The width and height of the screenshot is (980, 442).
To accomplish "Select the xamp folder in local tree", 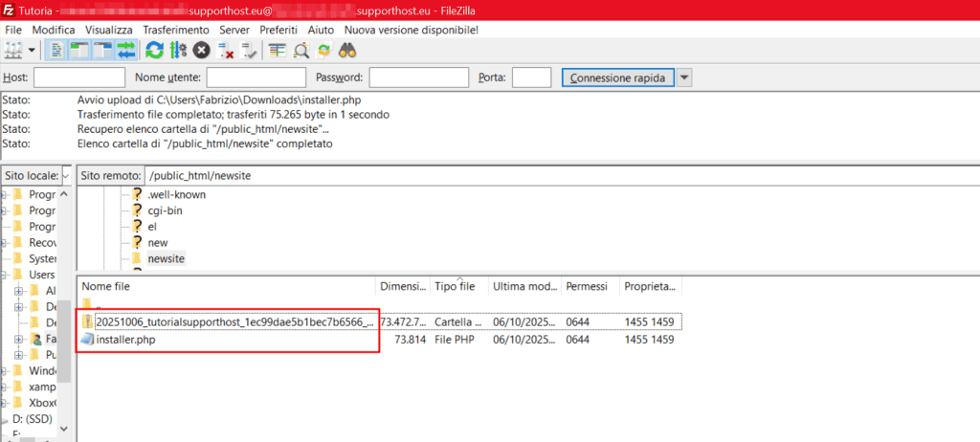I will 42,387.
